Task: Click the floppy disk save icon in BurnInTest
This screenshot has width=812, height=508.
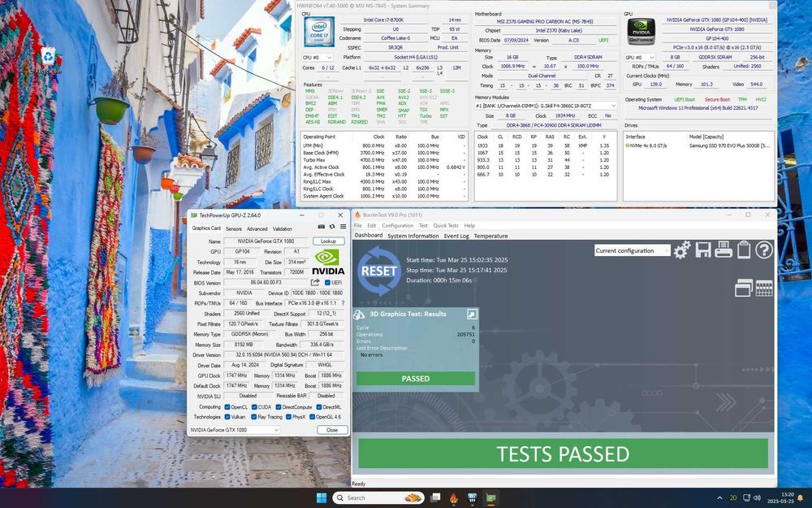Action: (x=702, y=250)
